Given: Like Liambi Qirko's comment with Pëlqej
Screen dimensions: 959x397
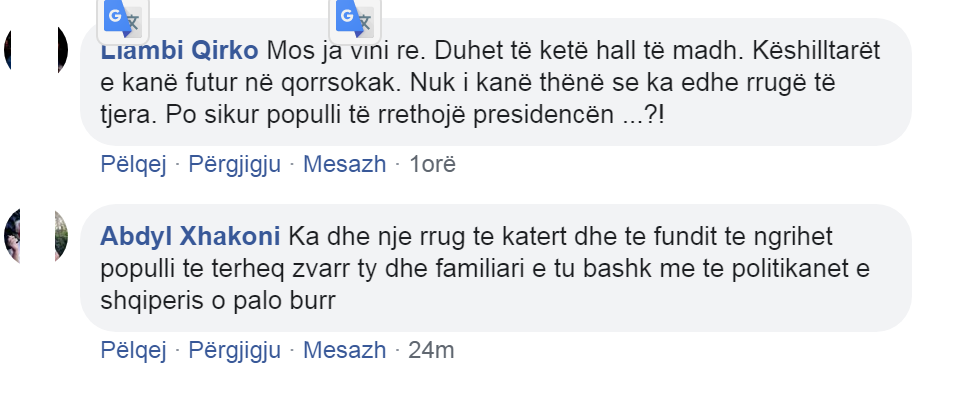Looking at the screenshot, I should 133,165.
